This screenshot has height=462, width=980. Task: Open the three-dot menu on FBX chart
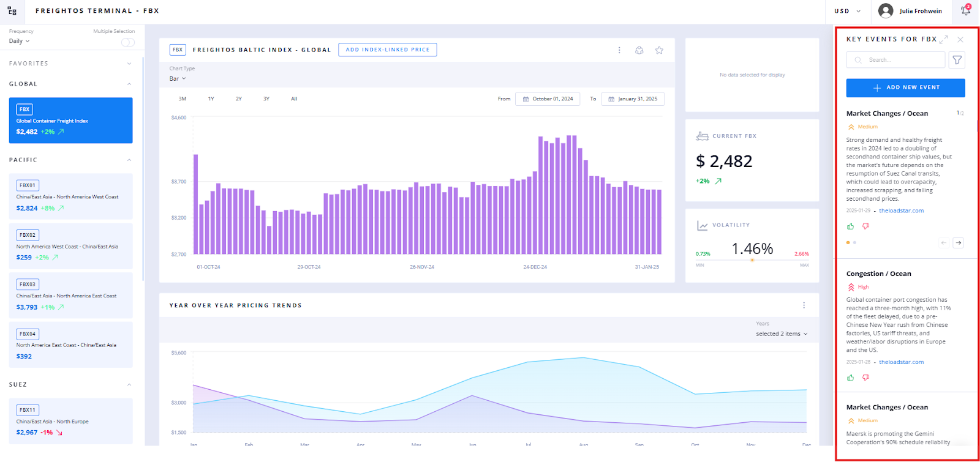(x=619, y=50)
